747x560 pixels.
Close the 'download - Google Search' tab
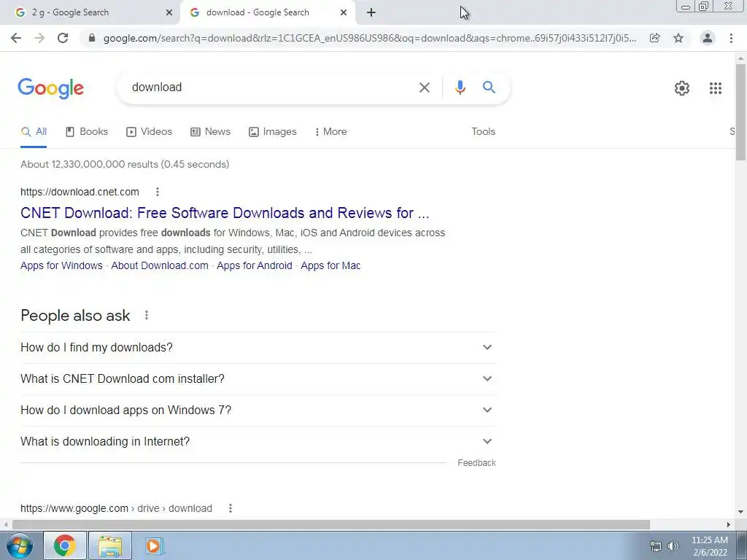[x=344, y=13]
